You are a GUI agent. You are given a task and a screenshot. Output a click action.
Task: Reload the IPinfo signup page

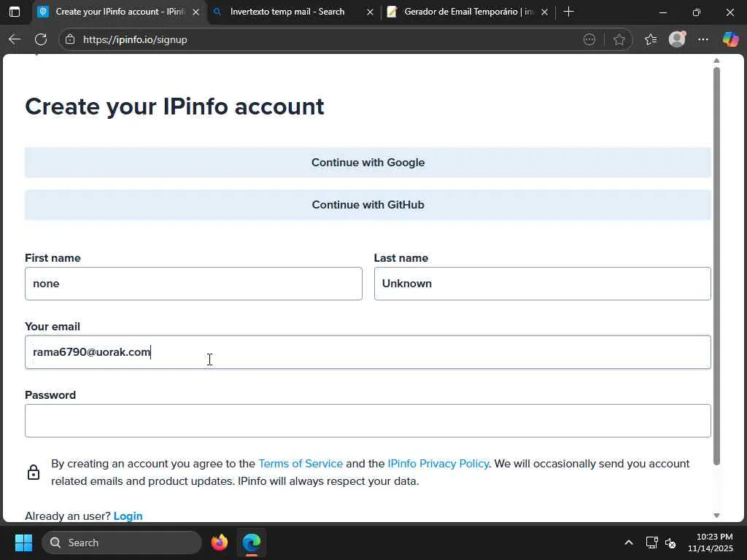pos(41,39)
